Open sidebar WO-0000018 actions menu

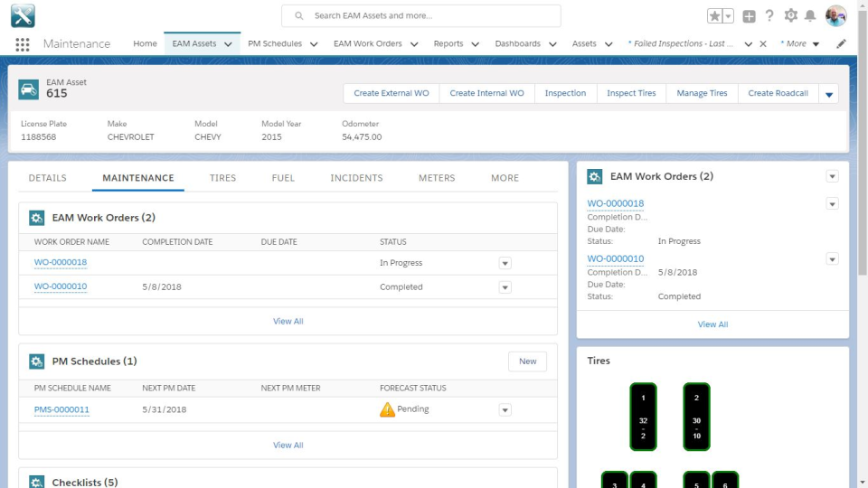point(832,204)
